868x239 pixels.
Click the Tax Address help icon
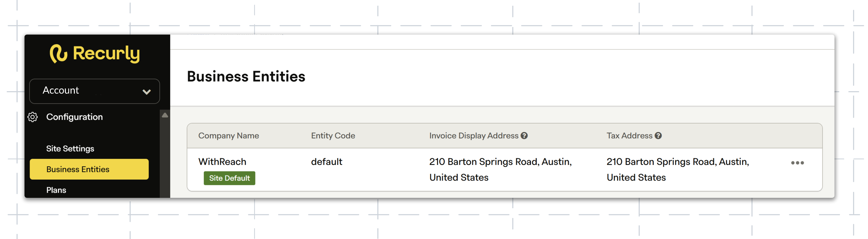tap(658, 136)
